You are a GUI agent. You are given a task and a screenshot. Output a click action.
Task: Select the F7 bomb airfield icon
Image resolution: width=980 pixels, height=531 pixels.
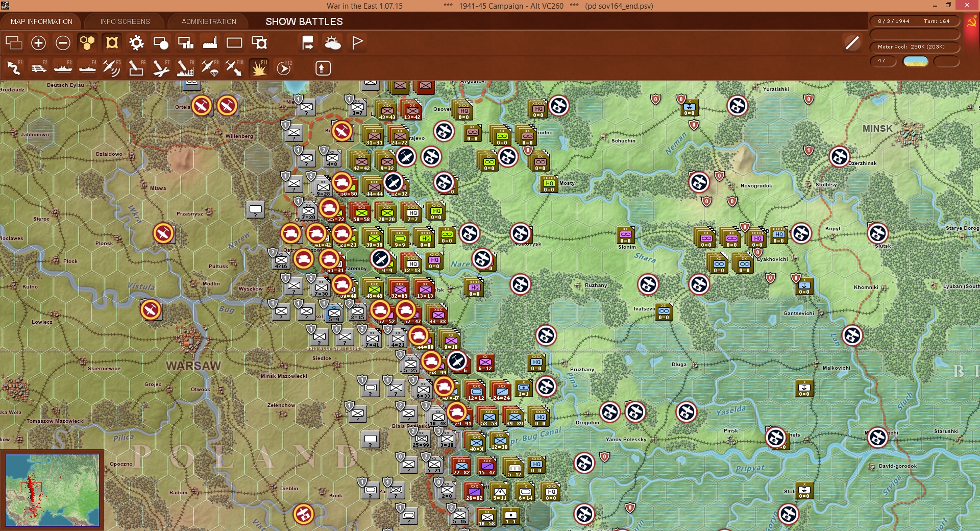161,68
